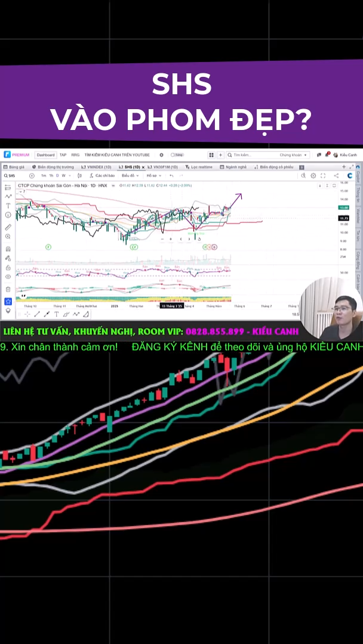Pick the triangle shape tool in bottom bar
The image size is (363, 644).
[86, 314]
